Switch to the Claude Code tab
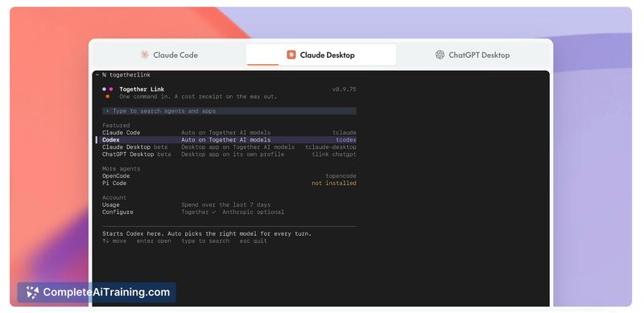644x313 pixels. [x=169, y=55]
